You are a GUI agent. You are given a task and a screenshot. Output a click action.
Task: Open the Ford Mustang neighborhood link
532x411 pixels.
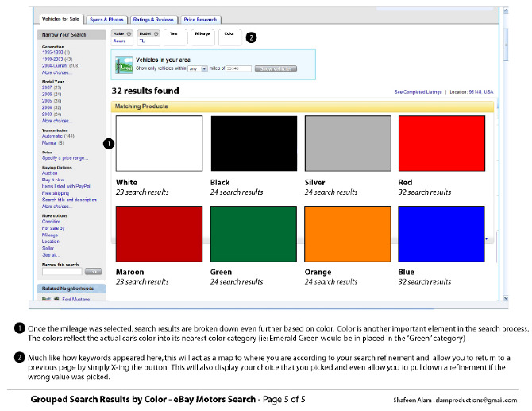(76, 299)
